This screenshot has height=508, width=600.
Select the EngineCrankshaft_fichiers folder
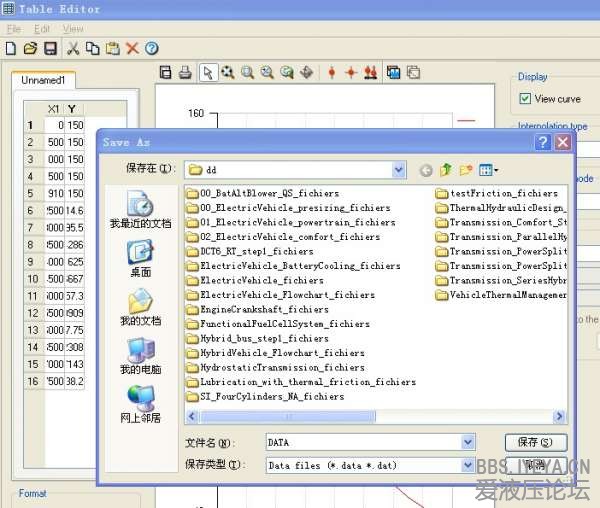[x=263, y=310]
